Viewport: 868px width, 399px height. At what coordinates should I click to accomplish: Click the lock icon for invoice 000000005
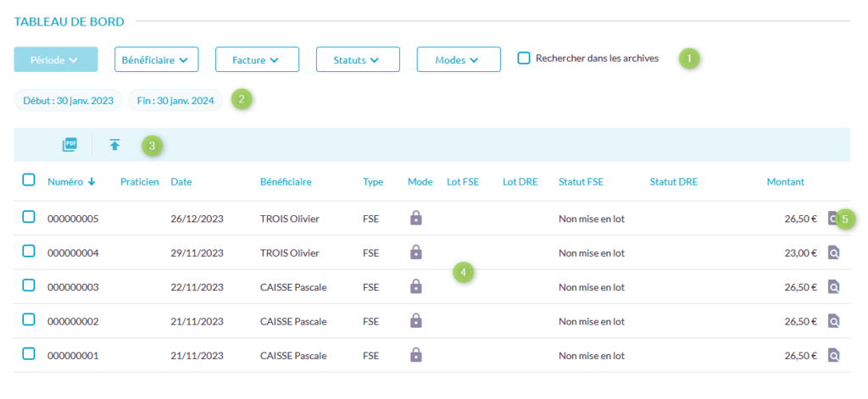pyautogui.click(x=415, y=218)
